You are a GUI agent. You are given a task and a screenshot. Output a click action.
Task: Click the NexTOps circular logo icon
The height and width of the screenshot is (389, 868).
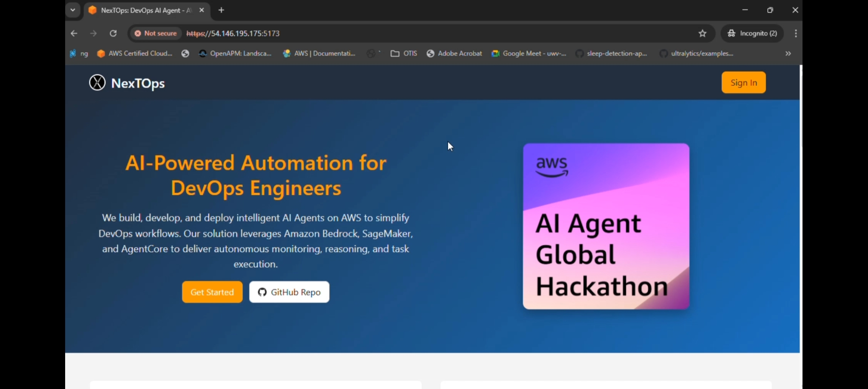coord(97,83)
